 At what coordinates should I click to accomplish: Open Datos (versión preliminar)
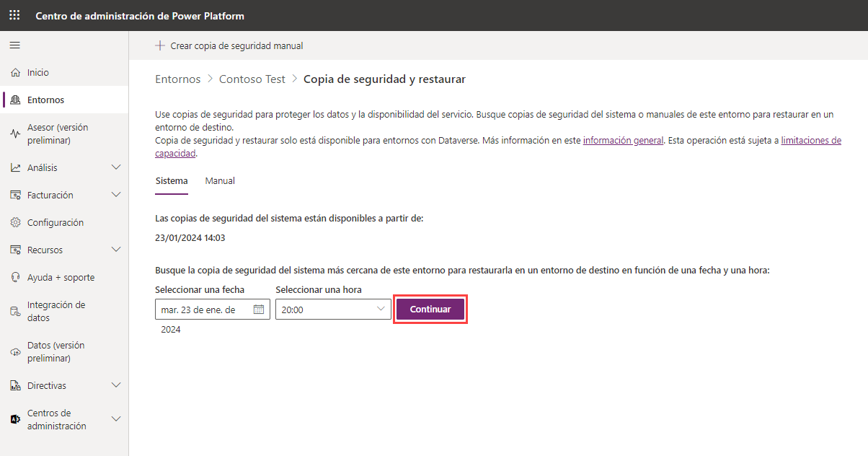[64, 352]
